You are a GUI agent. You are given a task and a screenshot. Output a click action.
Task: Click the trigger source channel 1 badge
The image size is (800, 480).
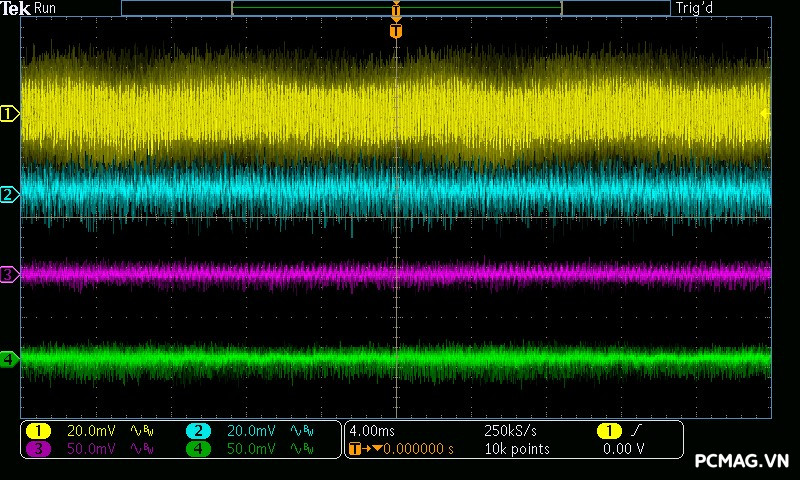609,431
